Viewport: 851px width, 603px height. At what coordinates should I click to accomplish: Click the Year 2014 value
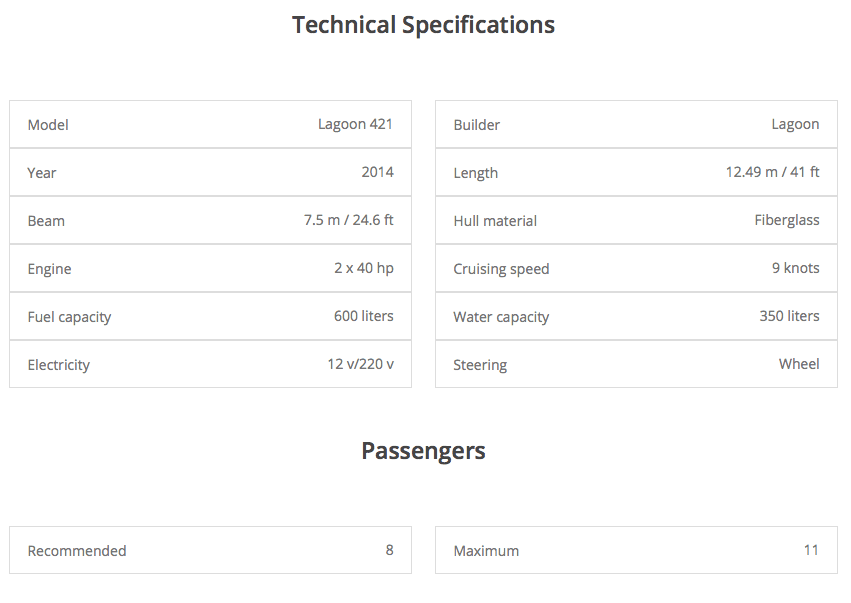[377, 172]
